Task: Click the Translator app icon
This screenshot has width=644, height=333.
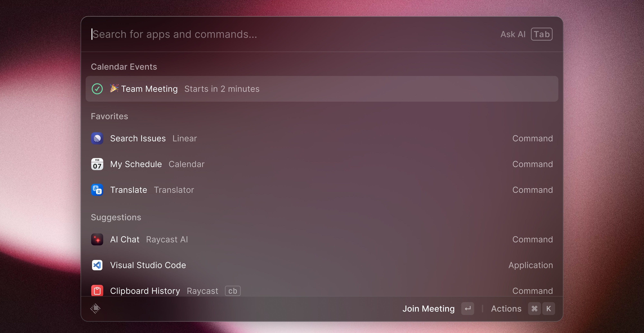Action: 97,190
